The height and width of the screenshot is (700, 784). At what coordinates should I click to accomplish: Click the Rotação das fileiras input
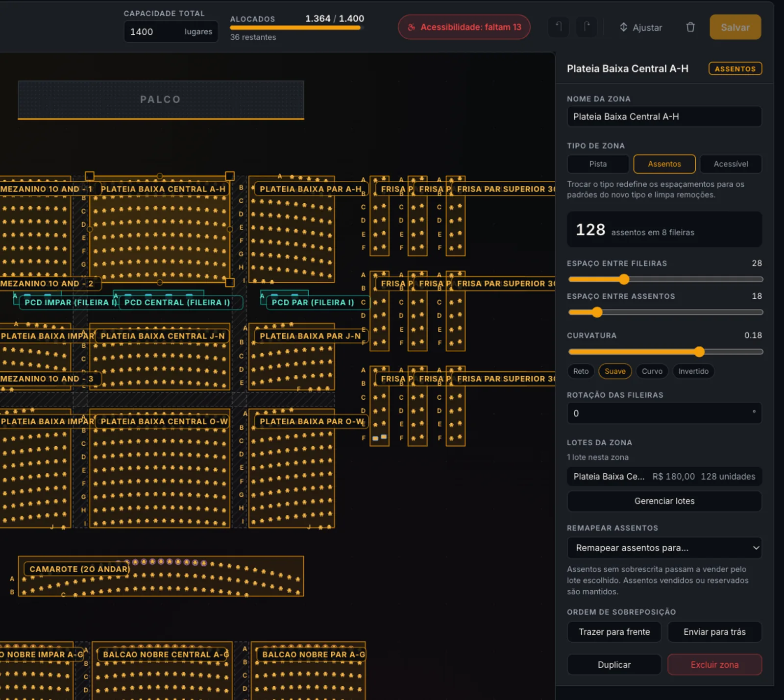pyautogui.click(x=664, y=413)
